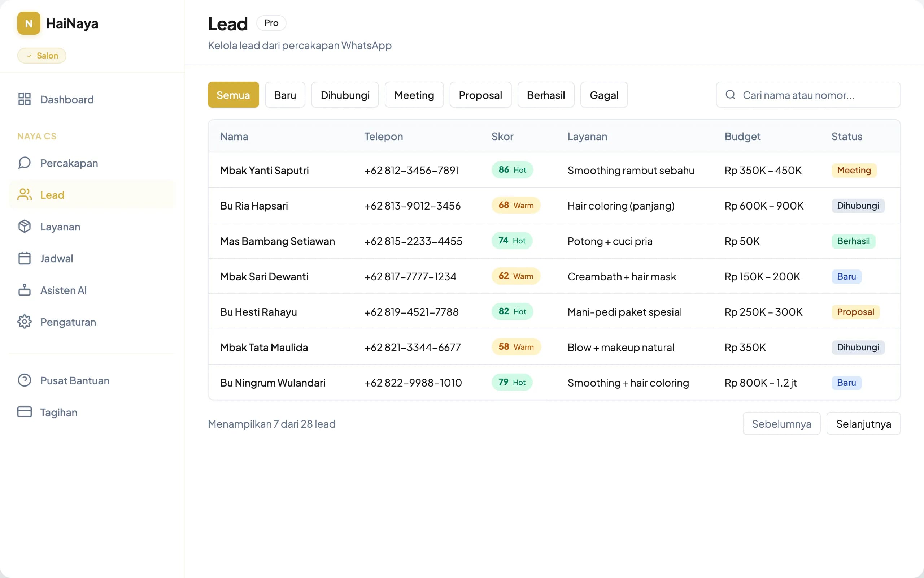Viewport: 924px width, 578px height.
Task: Filter leads by Baru
Action: (285, 95)
